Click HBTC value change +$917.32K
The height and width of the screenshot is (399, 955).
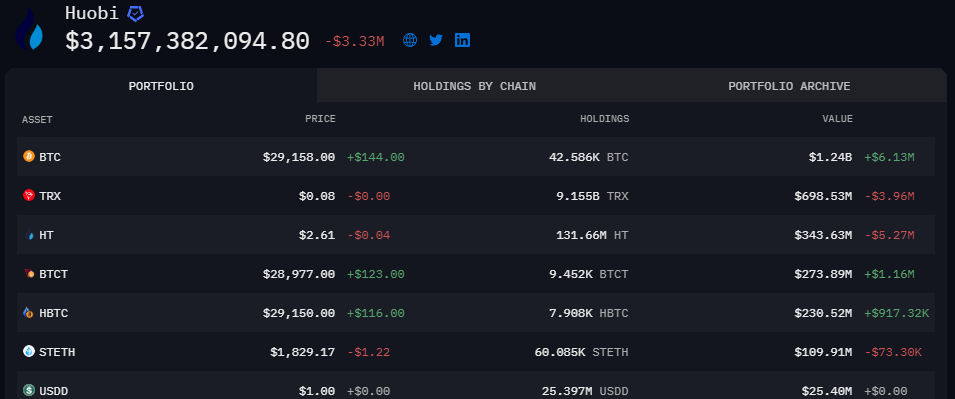coord(897,313)
